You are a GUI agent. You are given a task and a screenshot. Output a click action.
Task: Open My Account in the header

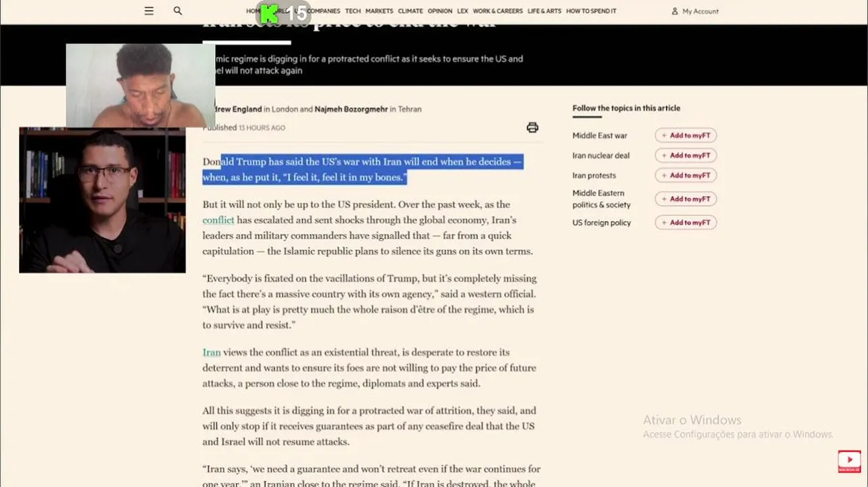(x=695, y=11)
